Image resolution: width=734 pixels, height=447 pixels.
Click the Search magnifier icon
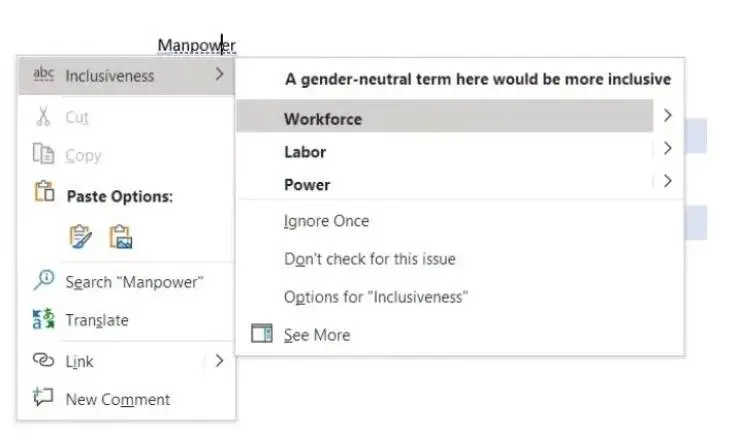tap(43, 281)
